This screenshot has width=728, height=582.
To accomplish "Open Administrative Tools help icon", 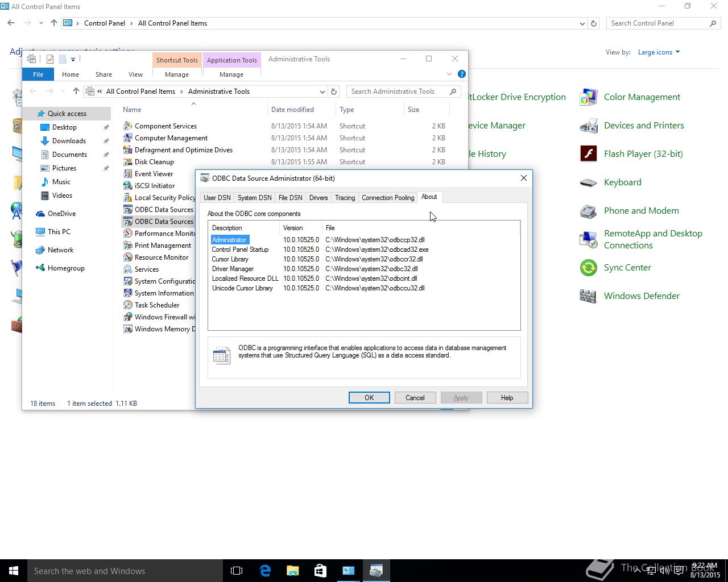I will click(462, 74).
